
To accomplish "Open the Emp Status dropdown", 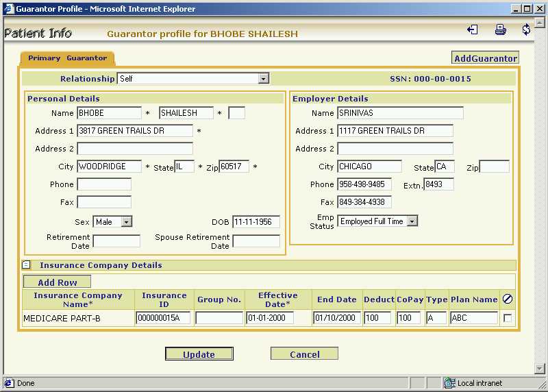I will pyautogui.click(x=412, y=221).
